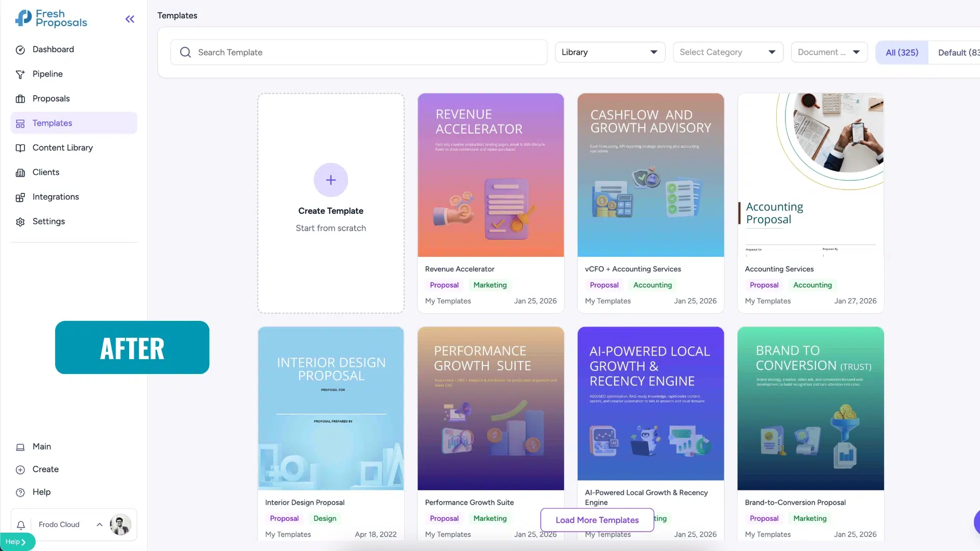980x551 pixels.
Task: Open the Help sidebar item
Action: coord(73,492)
